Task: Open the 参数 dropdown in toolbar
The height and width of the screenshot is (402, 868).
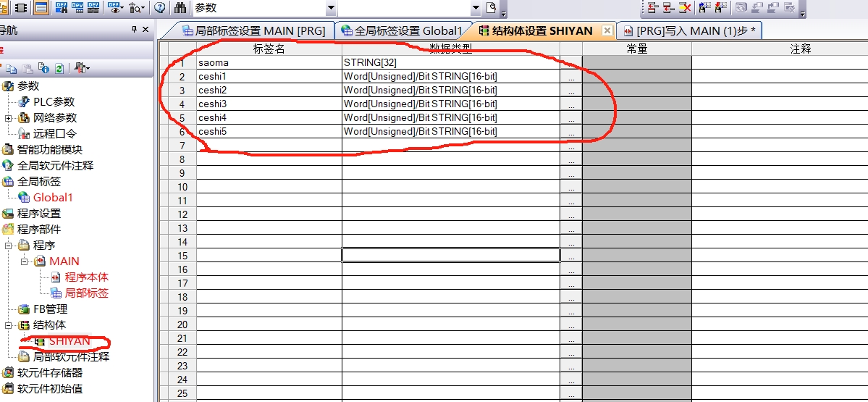Action: pos(331,8)
